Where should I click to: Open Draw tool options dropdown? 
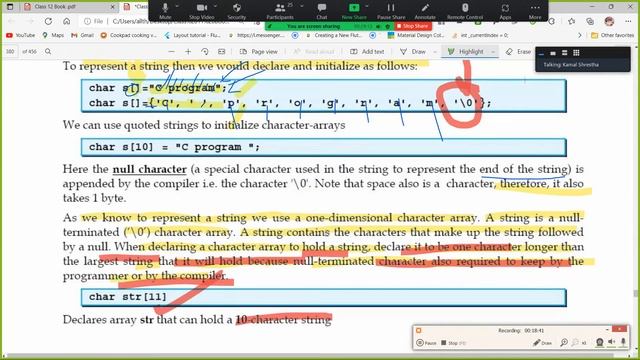click(435, 52)
